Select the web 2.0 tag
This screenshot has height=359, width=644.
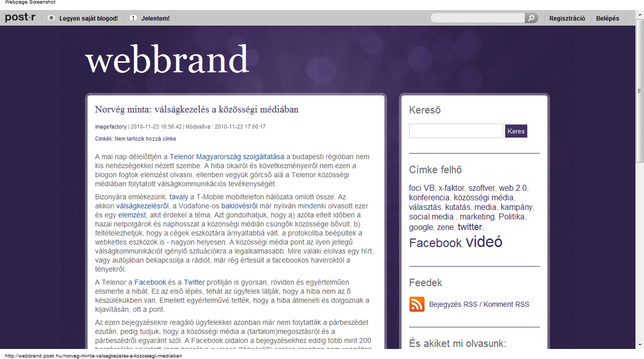513,188
